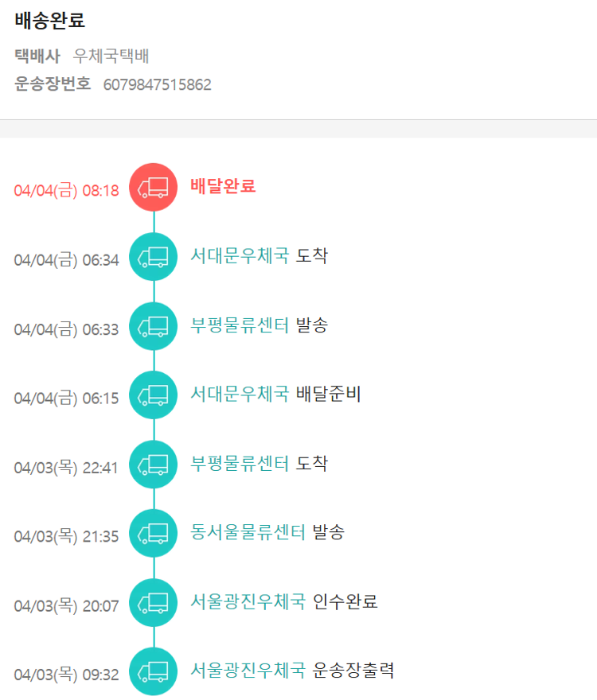Viewport: 597px width, 700px height.
Task: Open 서울광진우체국 link in the 운송장출력 entry
Action: point(248,671)
